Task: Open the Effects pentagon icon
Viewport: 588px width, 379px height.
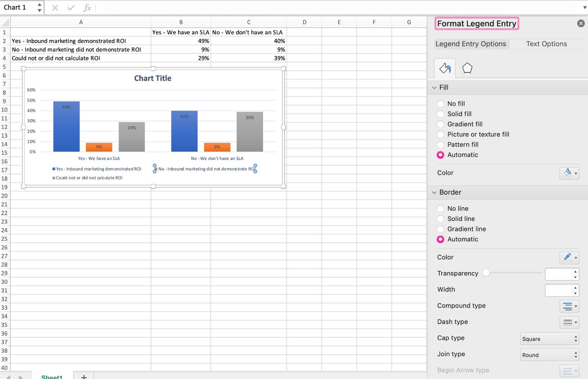Action: tap(467, 68)
